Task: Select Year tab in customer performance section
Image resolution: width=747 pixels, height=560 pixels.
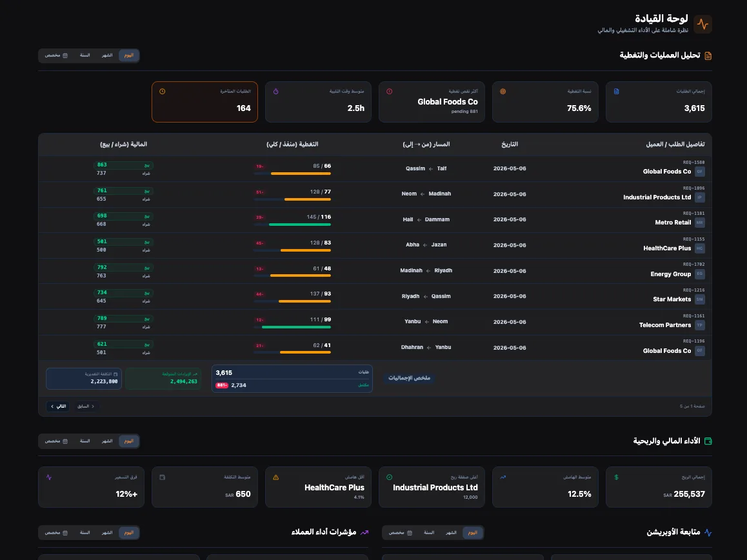Action: tap(85, 532)
